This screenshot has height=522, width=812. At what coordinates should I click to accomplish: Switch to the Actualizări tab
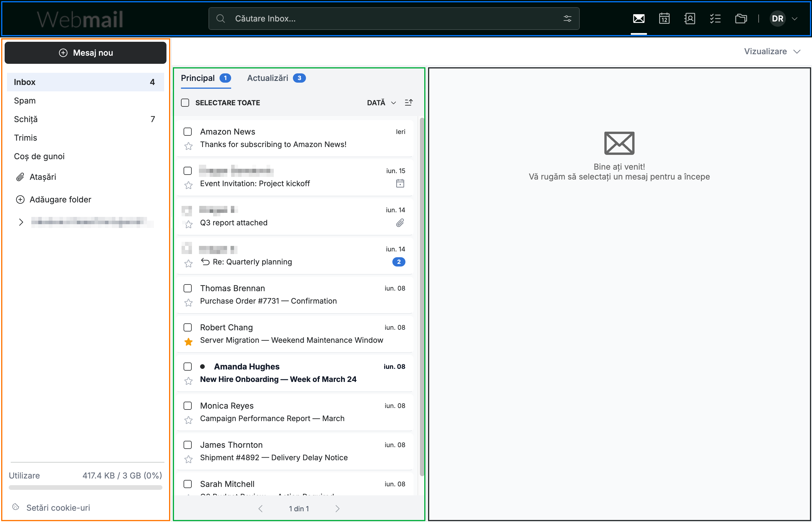click(276, 78)
